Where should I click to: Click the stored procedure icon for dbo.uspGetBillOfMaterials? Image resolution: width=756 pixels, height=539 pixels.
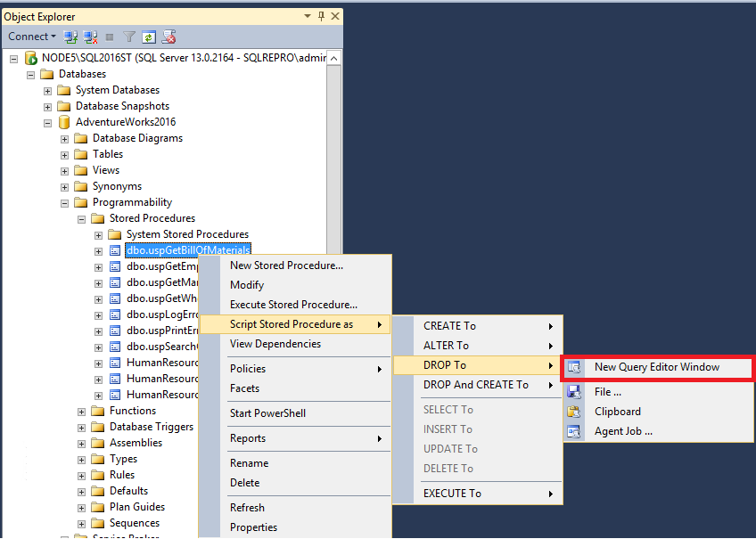115,250
